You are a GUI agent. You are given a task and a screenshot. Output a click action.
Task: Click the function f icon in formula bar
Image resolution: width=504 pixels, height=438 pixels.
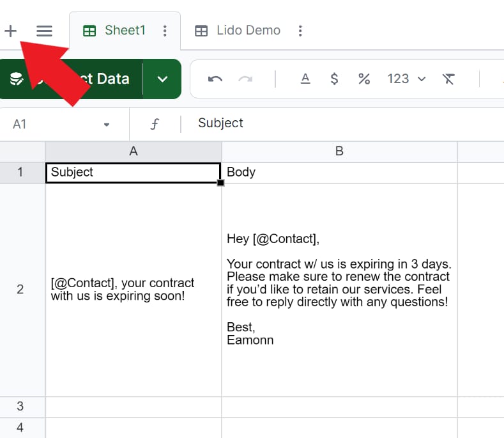tap(155, 124)
